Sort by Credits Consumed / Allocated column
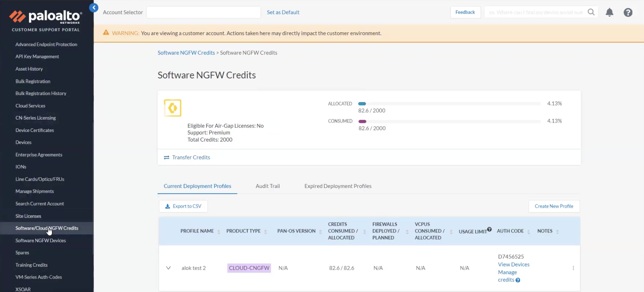 [365, 231]
